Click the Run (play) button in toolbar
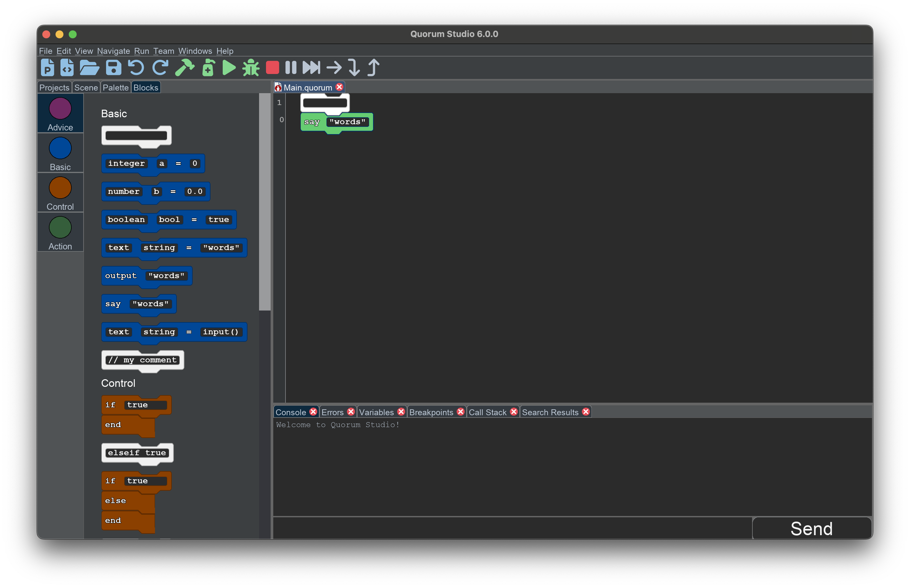The image size is (910, 588). (x=230, y=66)
